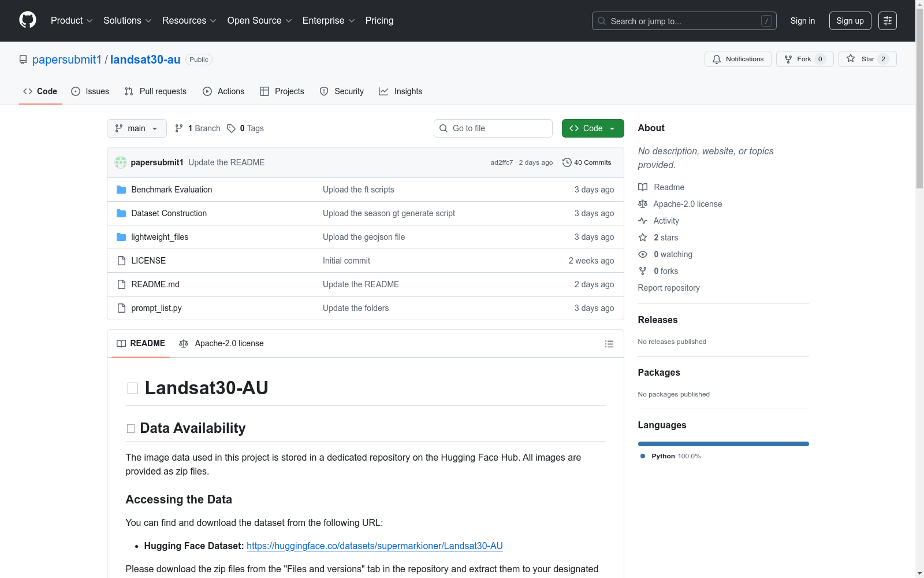
Task: Click Report repository link
Action: 669,288
